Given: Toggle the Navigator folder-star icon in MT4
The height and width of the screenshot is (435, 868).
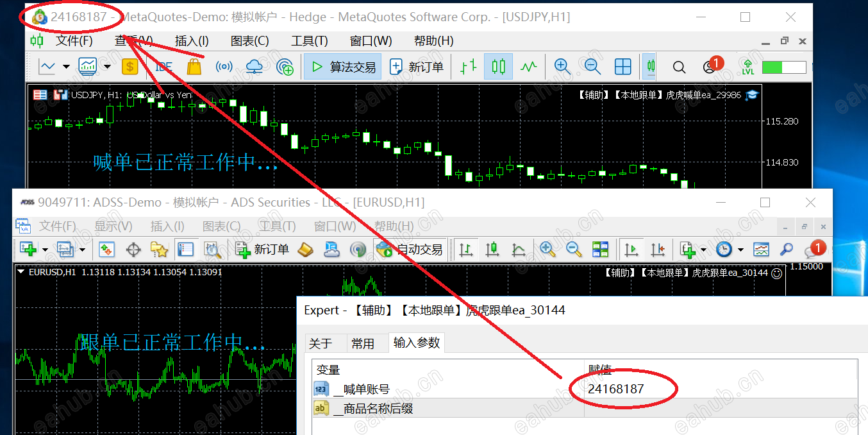Looking at the screenshot, I should 158,249.
